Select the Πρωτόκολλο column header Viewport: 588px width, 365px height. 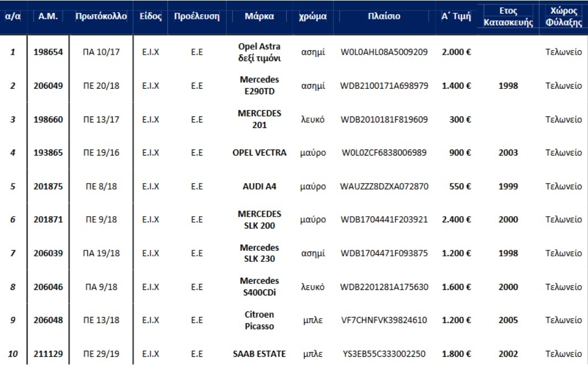pos(101,17)
